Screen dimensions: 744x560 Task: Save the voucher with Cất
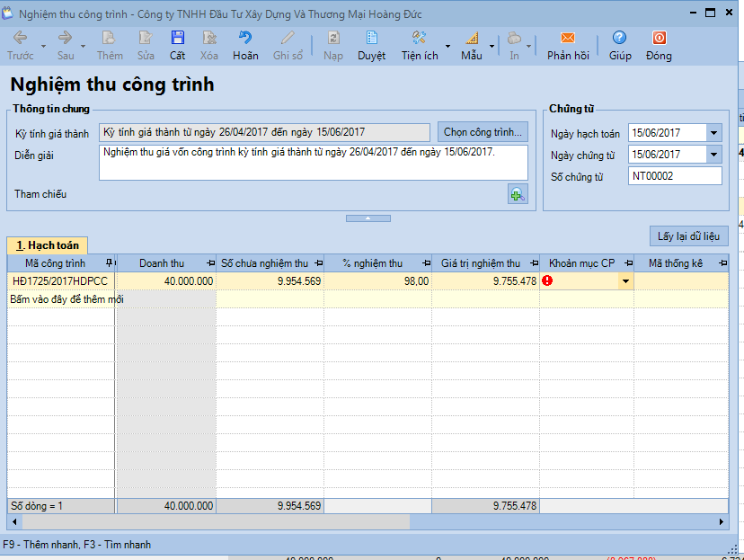pos(177,46)
